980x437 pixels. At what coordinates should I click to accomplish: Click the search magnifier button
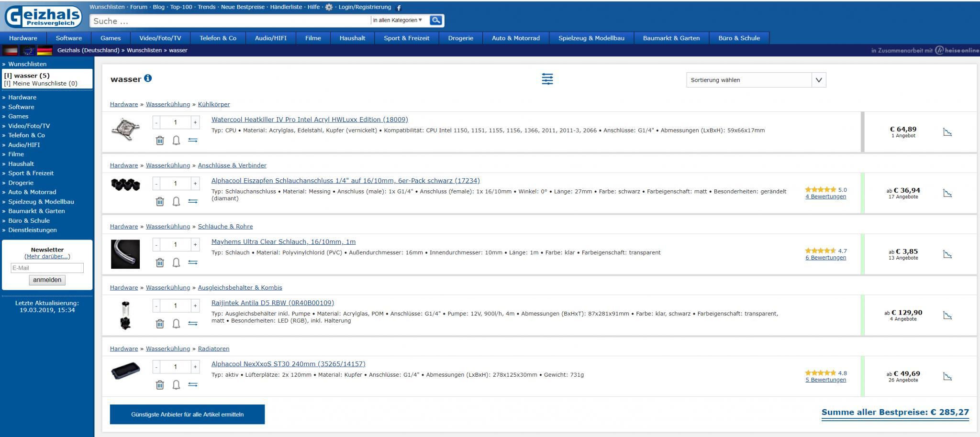point(436,20)
